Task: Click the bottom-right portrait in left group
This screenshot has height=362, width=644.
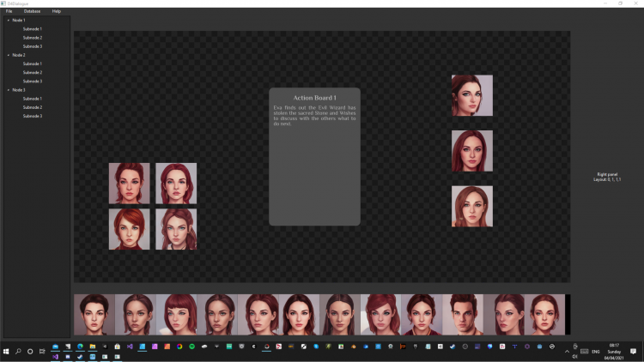Action: pos(176,229)
